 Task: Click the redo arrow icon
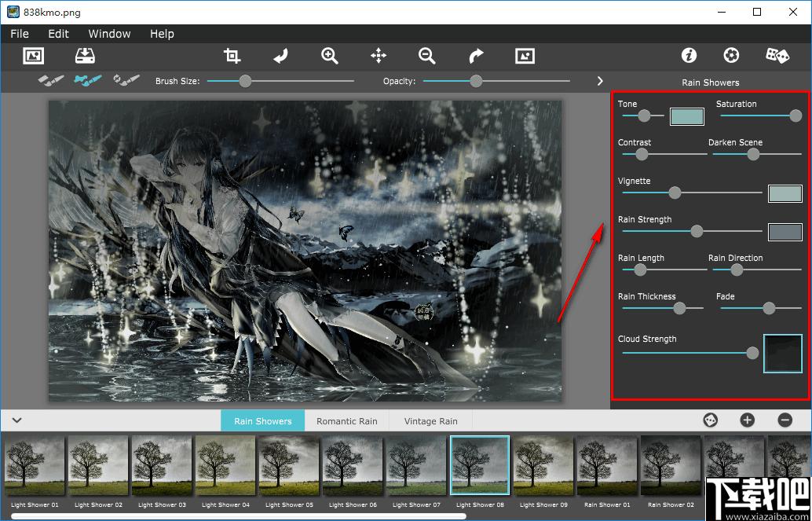tap(476, 56)
